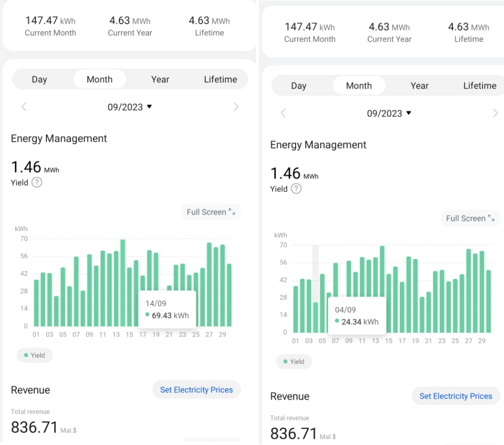Select Month tab in right panel

click(x=359, y=86)
